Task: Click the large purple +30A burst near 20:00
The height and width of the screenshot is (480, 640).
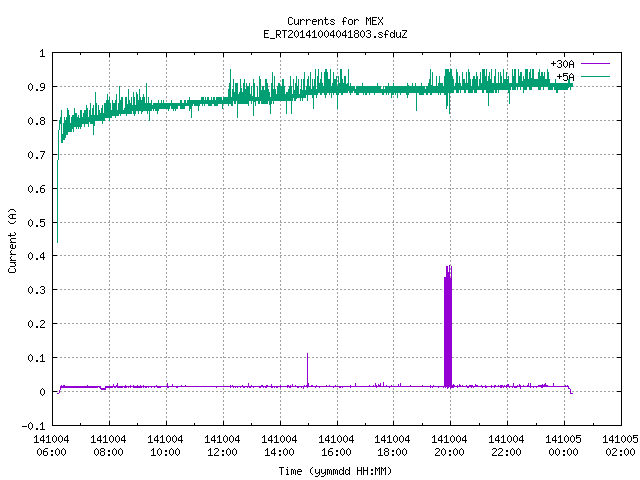Action: pyautogui.click(x=448, y=327)
